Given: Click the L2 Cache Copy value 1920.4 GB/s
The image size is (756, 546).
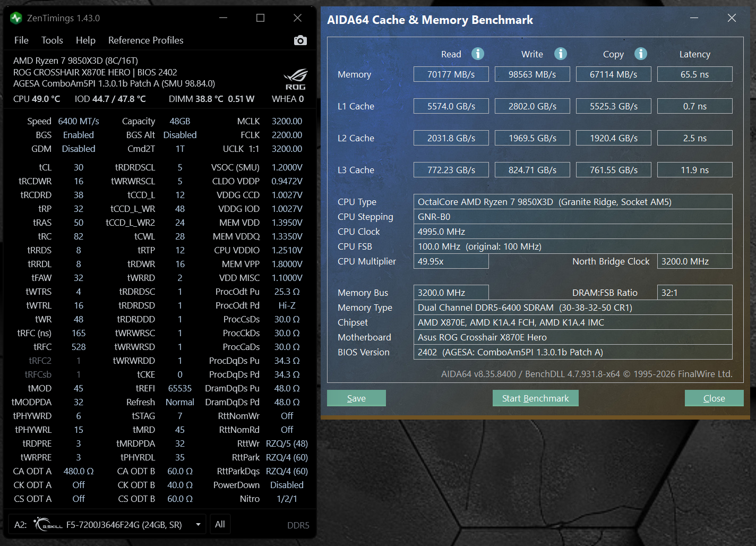Looking at the screenshot, I should coord(614,138).
